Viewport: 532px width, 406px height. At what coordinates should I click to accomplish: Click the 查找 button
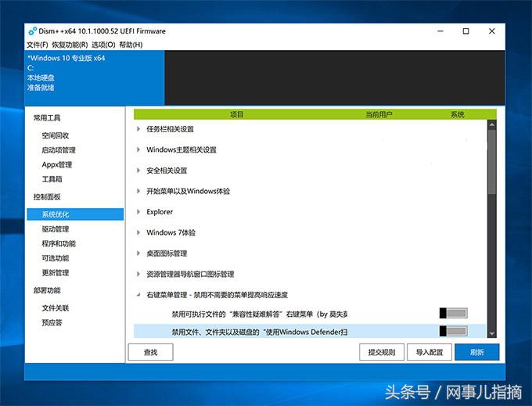click(x=151, y=352)
